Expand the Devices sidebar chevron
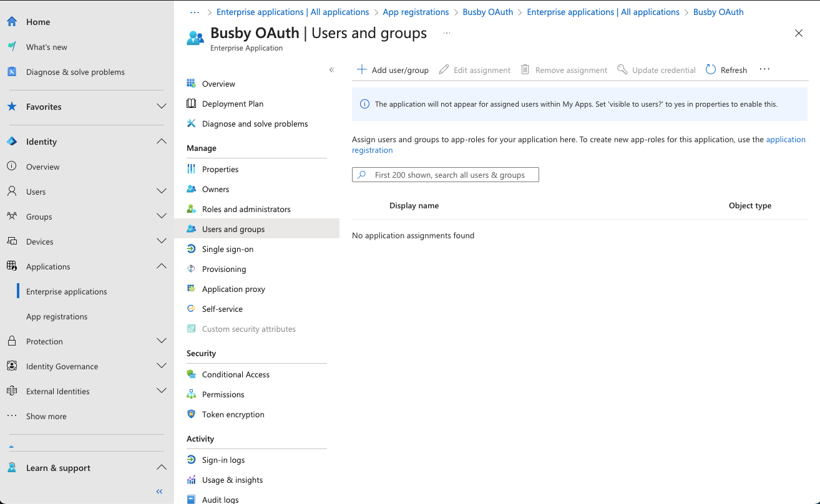 162,241
